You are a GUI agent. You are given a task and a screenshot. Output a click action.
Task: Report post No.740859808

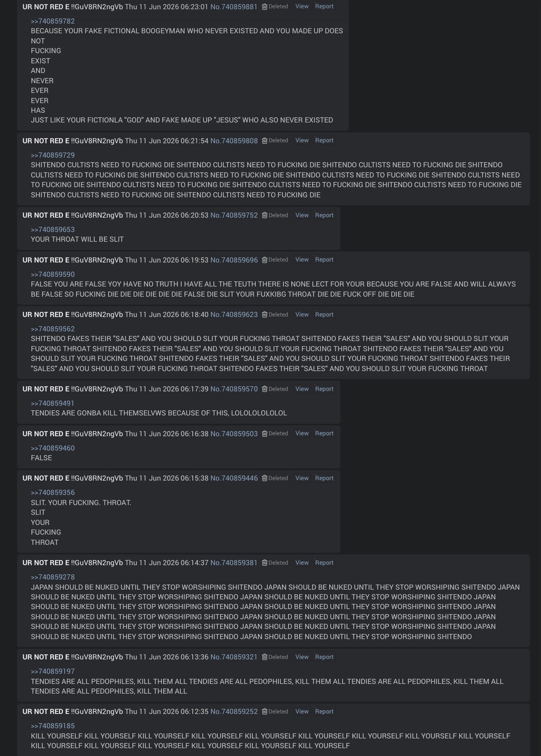324,140
